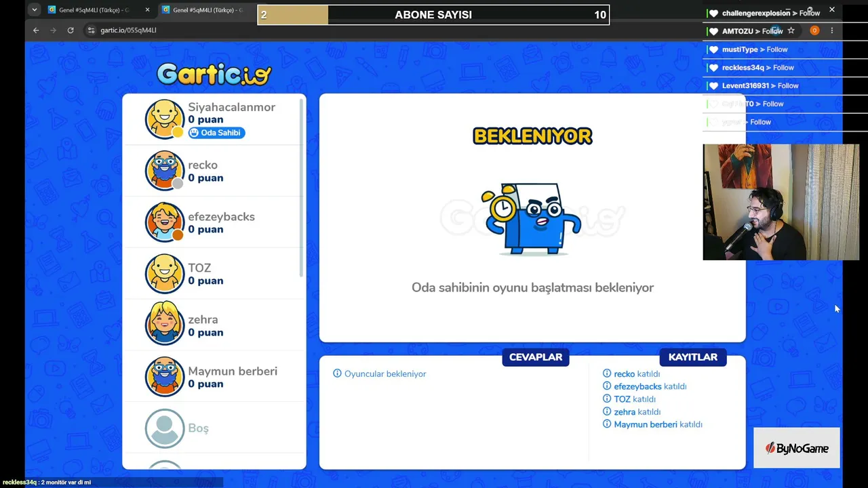Click the Boş slot label

coord(198,428)
